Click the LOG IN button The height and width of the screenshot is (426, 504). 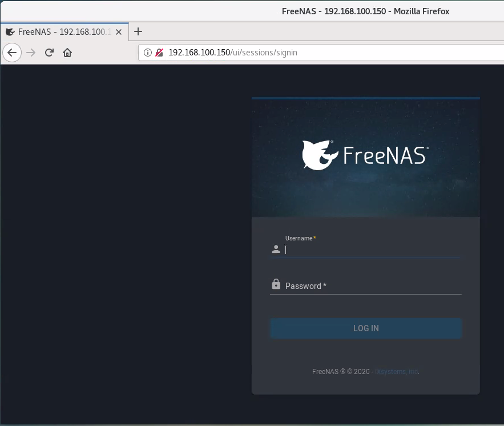[366, 328]
